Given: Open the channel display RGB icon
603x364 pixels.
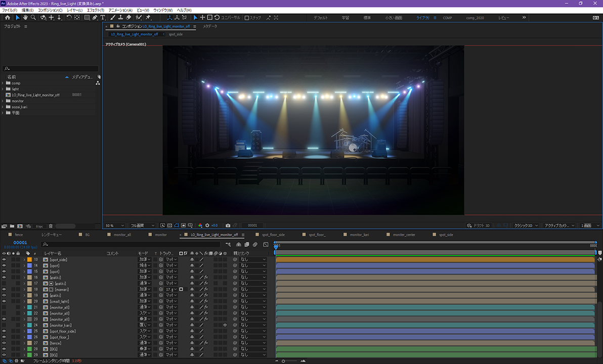Looking at the screenshot, I should pos(200,225).
